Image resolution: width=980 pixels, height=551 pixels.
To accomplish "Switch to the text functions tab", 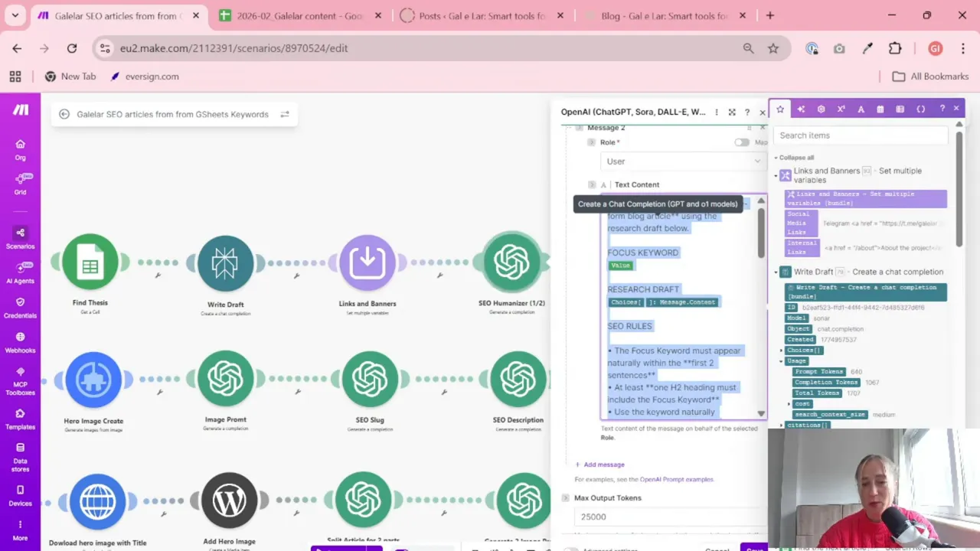I will pos(861,109).
